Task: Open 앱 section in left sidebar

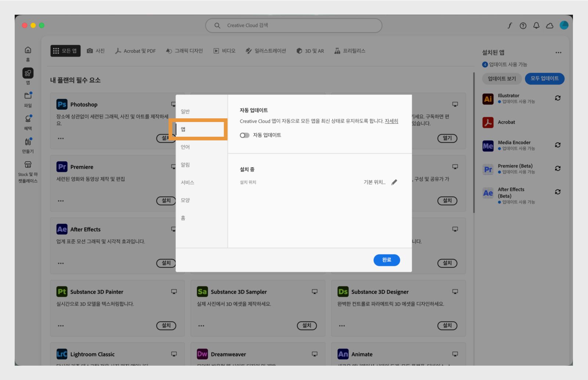Action: click(x=28, y=76)
